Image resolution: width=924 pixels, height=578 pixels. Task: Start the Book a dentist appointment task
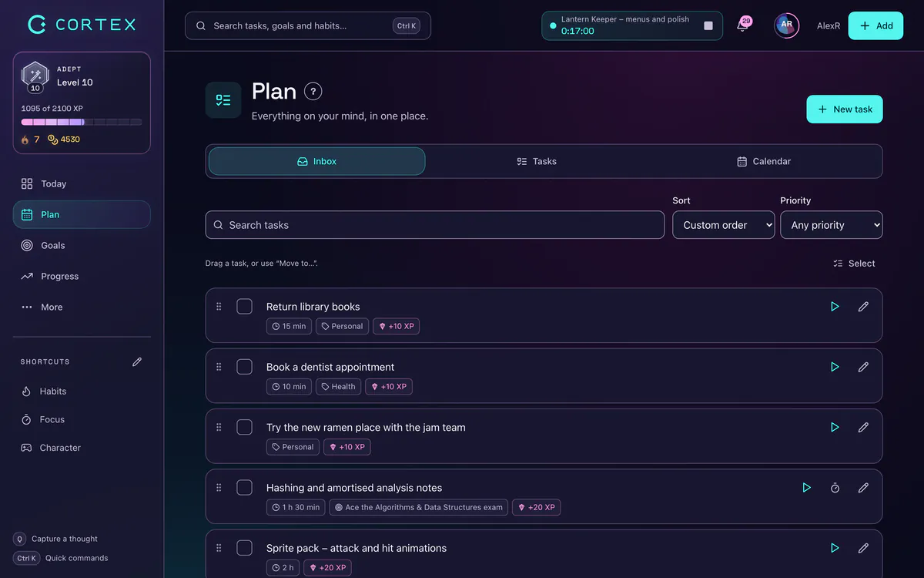pyautogui.click(x=835, y=367)
